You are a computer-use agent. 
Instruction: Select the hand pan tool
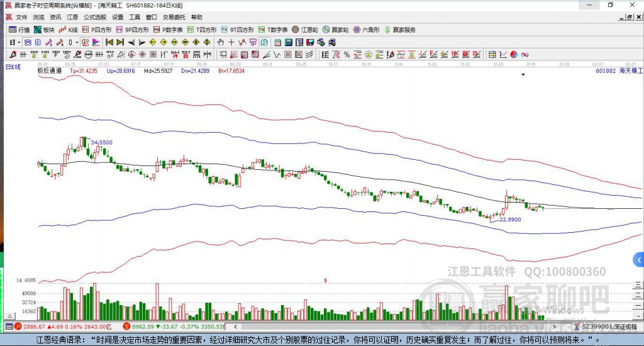coord(221,42)
